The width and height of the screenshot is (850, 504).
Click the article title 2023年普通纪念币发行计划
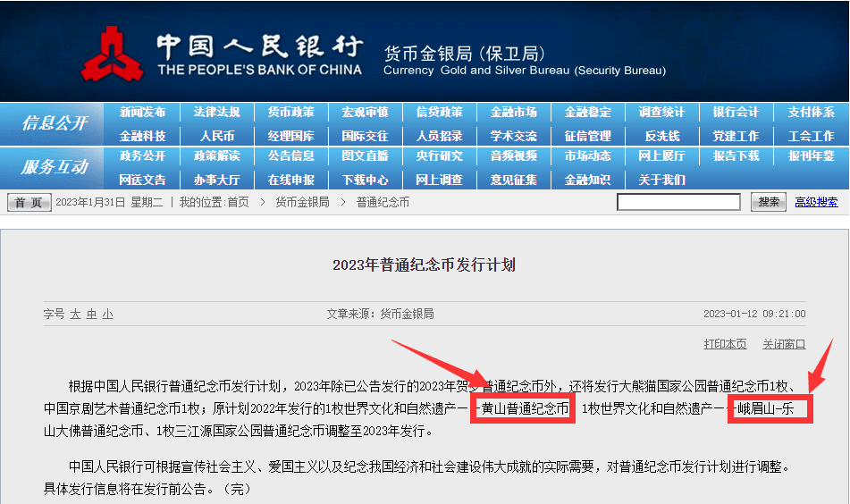coord(424,265)
